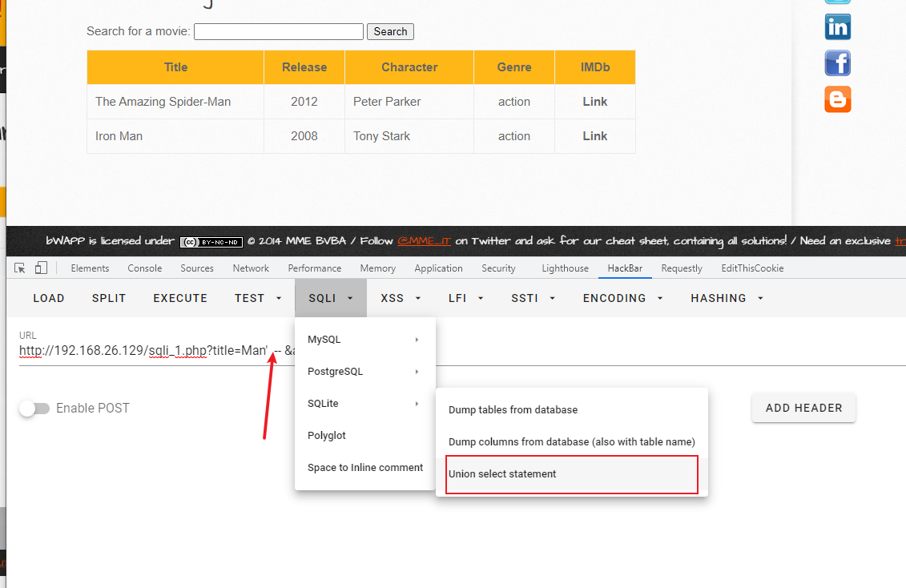Switch to the Sources tab
Image resolution: width=906 pixels, height=588 pixels.
(x=196, y=268)
